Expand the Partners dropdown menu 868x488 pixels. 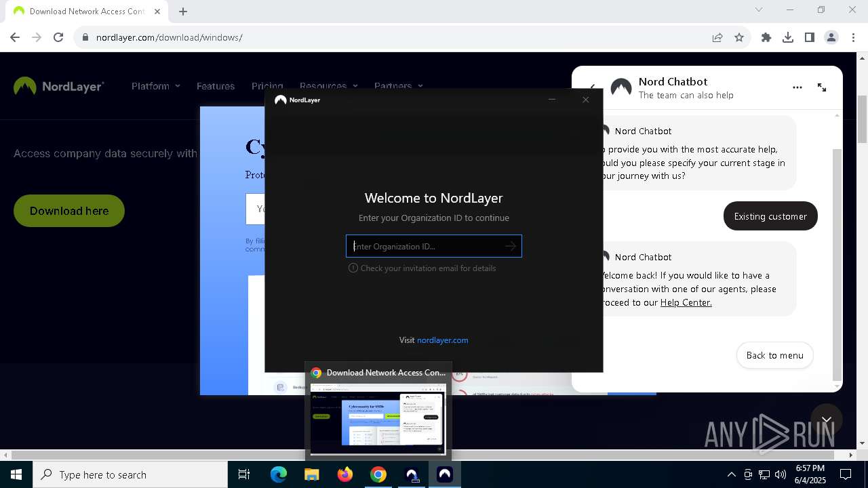399,86
